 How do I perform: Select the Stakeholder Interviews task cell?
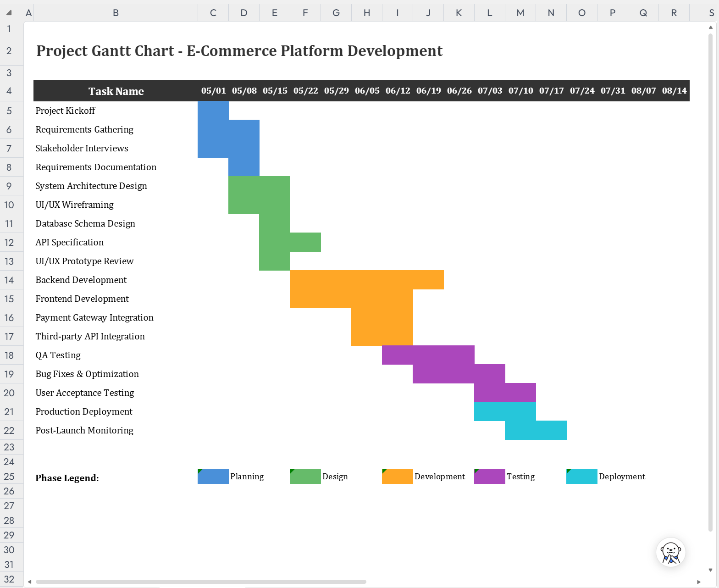coord(116,148)
